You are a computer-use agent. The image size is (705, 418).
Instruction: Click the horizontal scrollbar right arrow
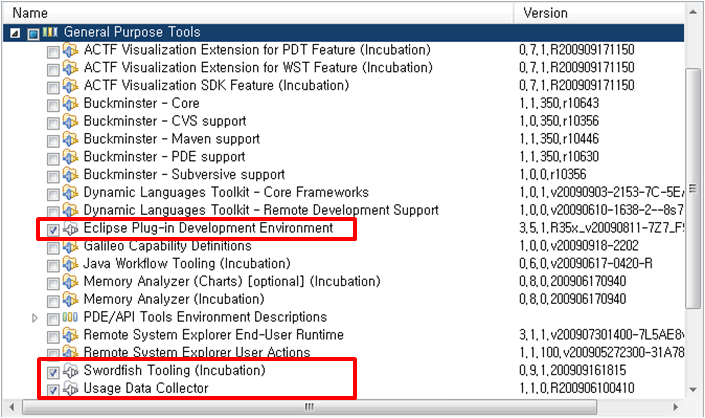click(676, 407)
